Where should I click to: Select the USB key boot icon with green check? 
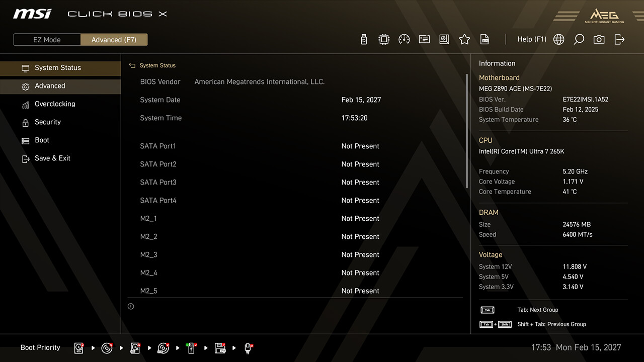(x=192, y=348)
